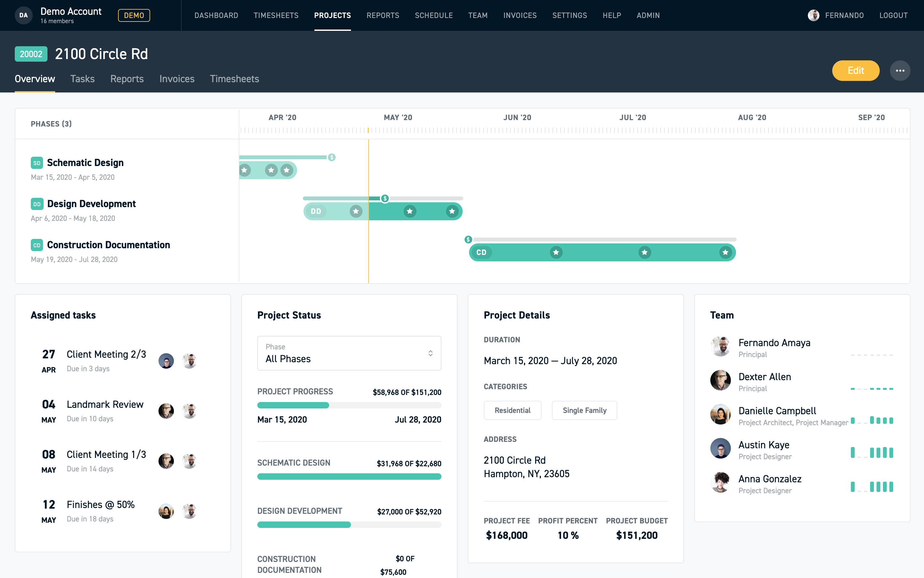Open Timesheets in the top navigation

[276, 15]
